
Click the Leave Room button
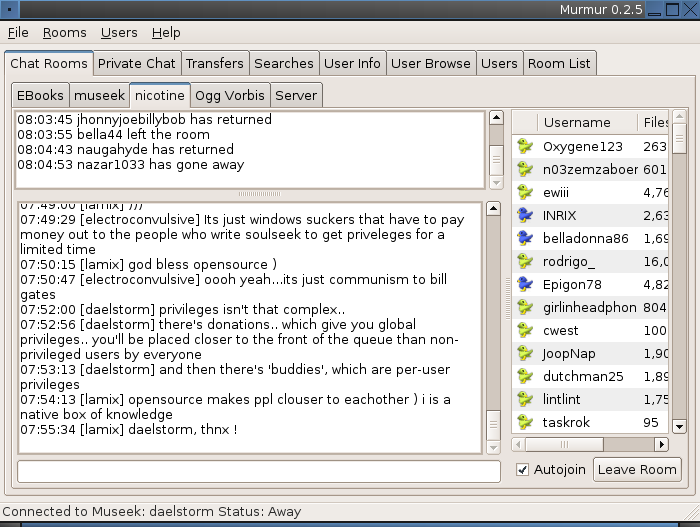[637, 469]
